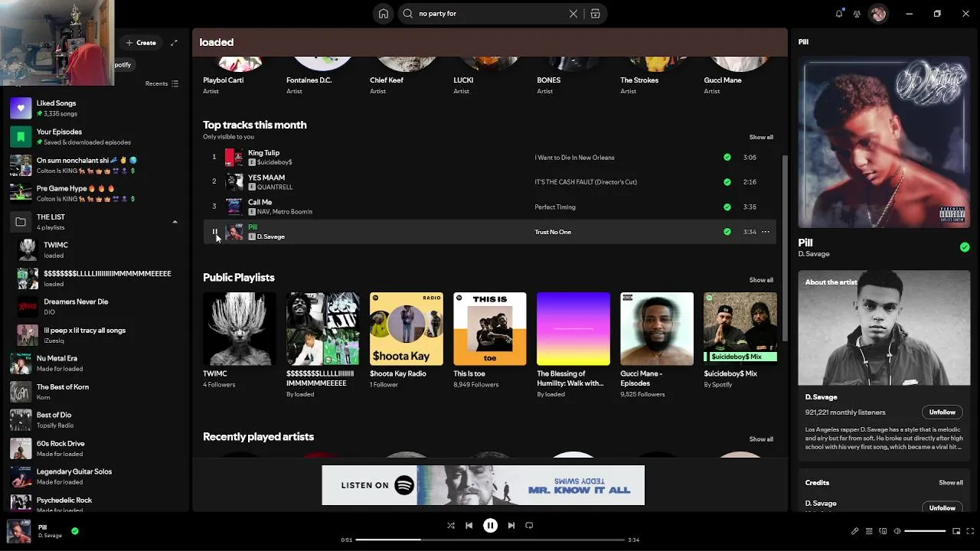Skip to the previous track
Viewport: 980px width, 551px height.
tap(469, 526)
